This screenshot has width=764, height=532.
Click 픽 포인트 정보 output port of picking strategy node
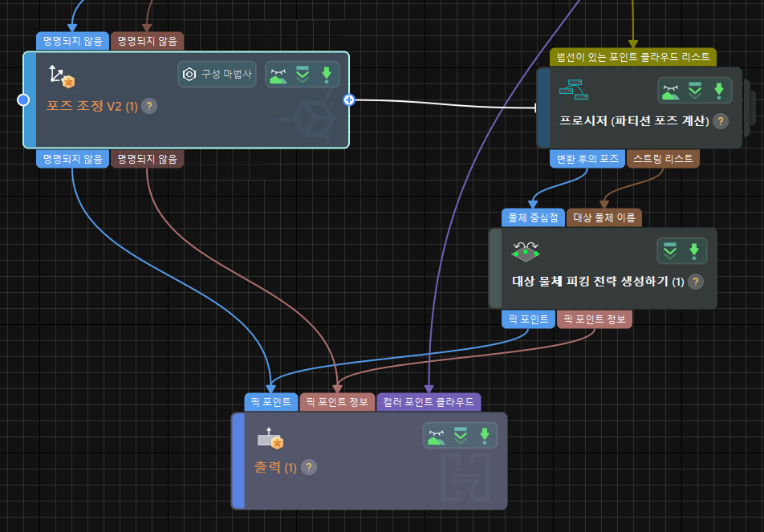(595, 319)
